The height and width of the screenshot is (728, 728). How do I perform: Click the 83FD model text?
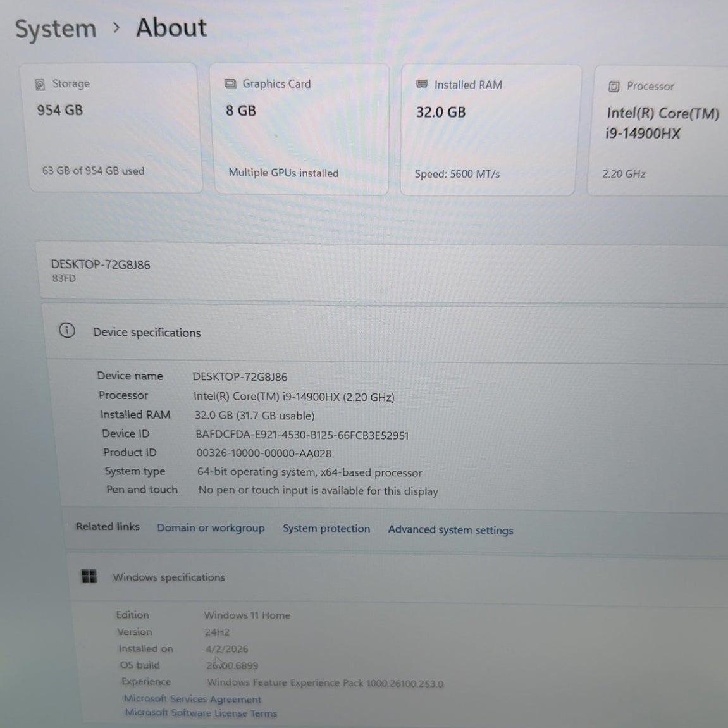pyautogui.click(x=64, y=278)
